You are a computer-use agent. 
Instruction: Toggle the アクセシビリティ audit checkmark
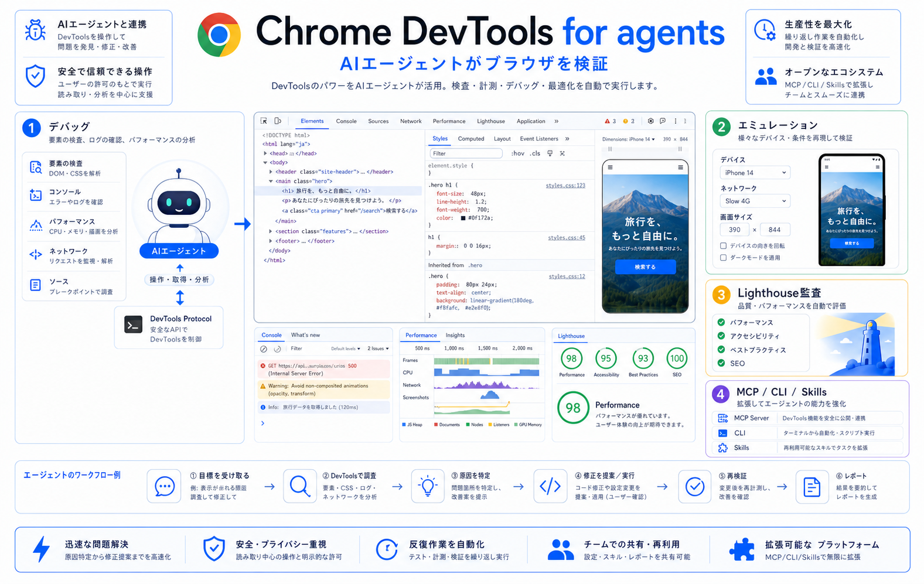pyautogui.click(x=721, y=336)
